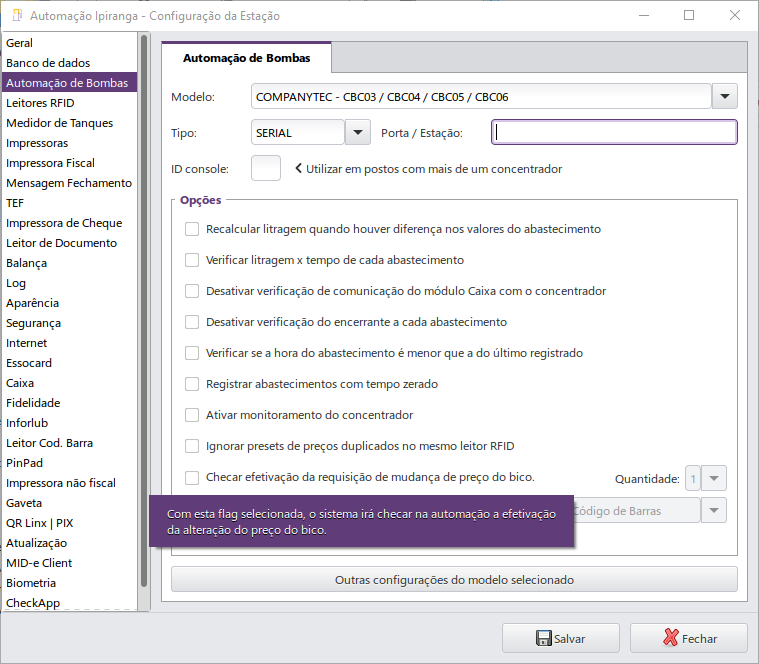The image size is (759, 664).
Task: Click the sidebar vertical scrollbar
Action: pyautogui.click(x=144, y=310)
